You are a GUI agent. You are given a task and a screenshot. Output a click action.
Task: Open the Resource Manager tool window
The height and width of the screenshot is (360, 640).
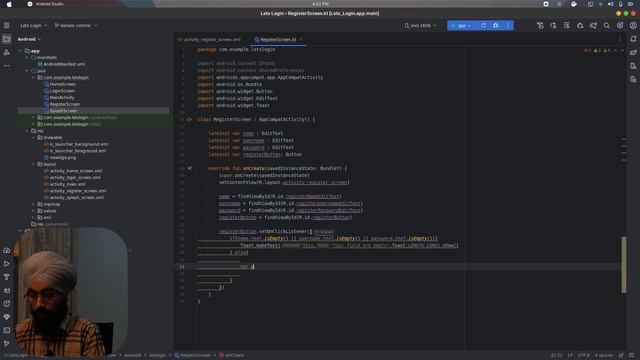7,52
